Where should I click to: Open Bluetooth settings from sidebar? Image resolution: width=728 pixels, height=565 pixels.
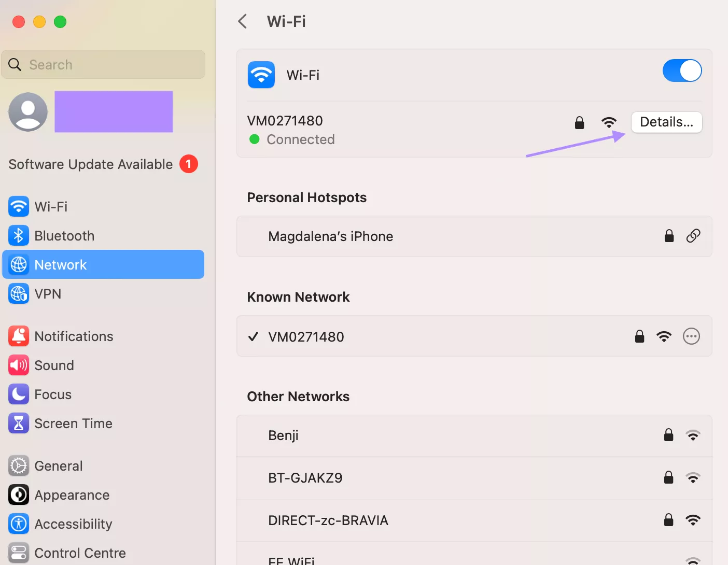64,235
